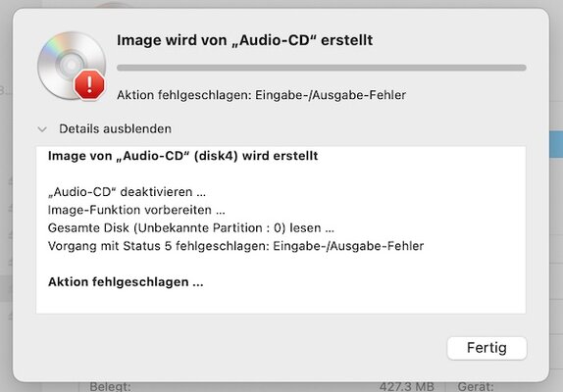Click the "Details ausblenden" label
Viewport: 563px width, 392px height.
(x=115, y=128)
